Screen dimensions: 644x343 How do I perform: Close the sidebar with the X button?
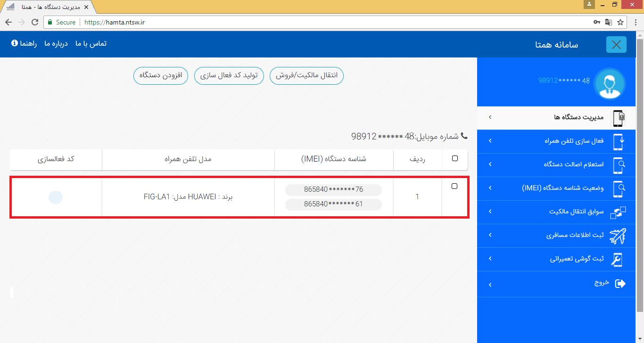616,45
